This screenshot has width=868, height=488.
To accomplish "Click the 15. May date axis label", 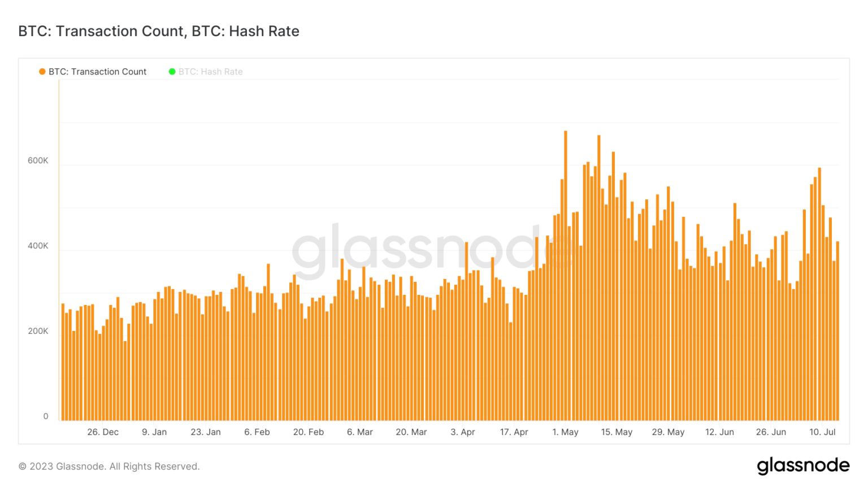I will [617, 432].
